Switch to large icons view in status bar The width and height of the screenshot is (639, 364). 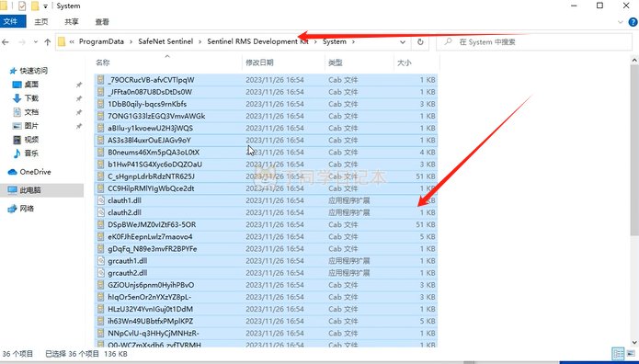coord(631,353)
